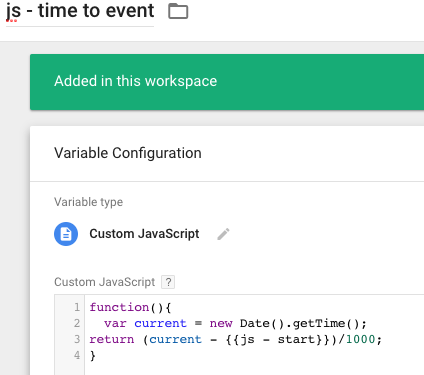Select the blue Custom JavaScript document icon

66,234
